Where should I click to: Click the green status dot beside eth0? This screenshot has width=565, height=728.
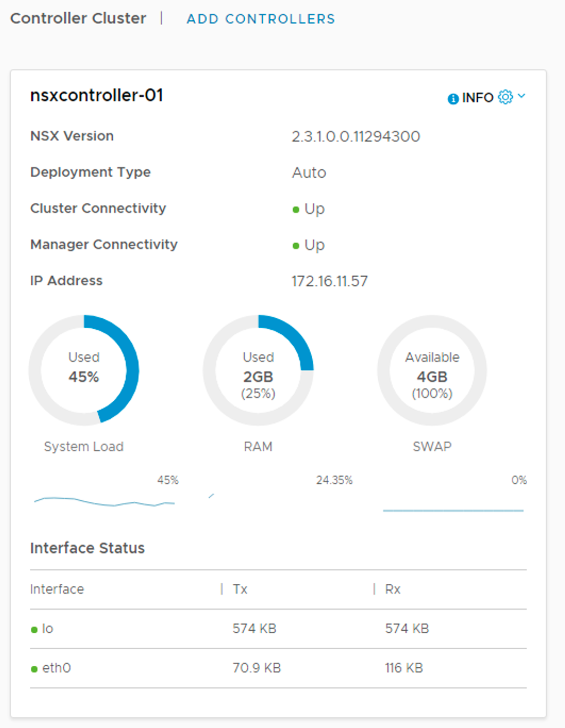[x=34, y=669]
